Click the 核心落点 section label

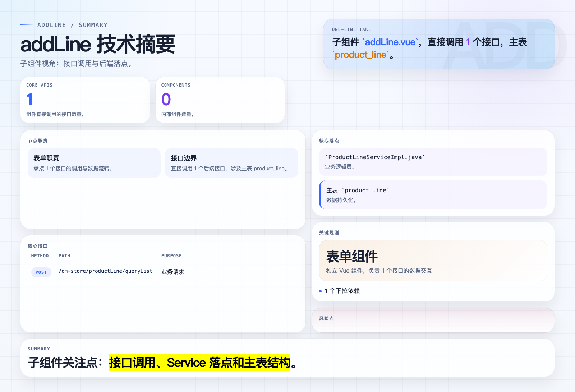click(x=329, y=140)
